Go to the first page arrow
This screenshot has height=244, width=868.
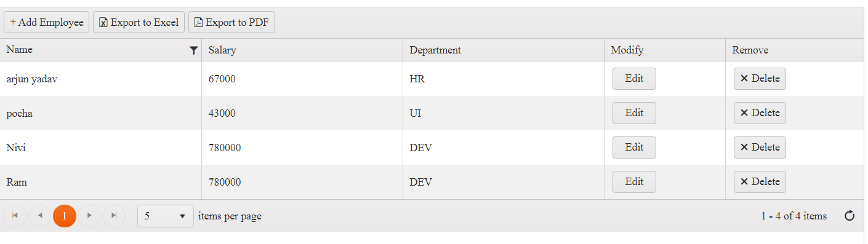(x=15, y=216)
